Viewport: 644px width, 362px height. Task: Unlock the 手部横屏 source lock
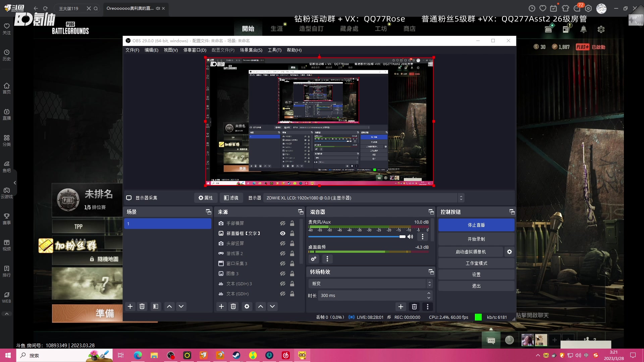click(292, 223)
